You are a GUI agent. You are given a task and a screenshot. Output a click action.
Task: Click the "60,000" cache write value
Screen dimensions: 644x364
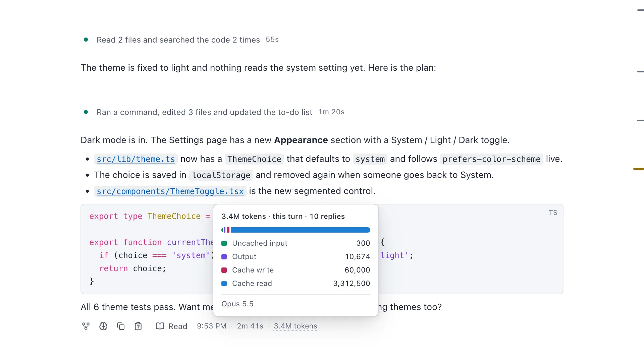pos(357,270)
